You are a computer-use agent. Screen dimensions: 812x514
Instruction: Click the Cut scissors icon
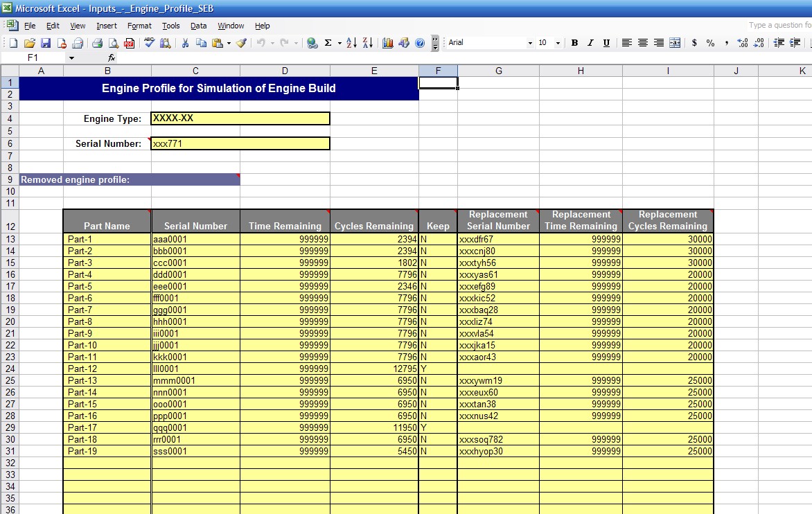click(185, 43)
